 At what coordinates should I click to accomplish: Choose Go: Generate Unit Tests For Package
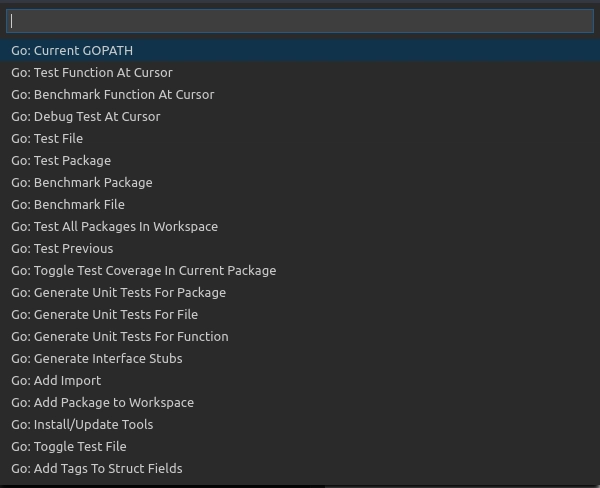(300, 292)
